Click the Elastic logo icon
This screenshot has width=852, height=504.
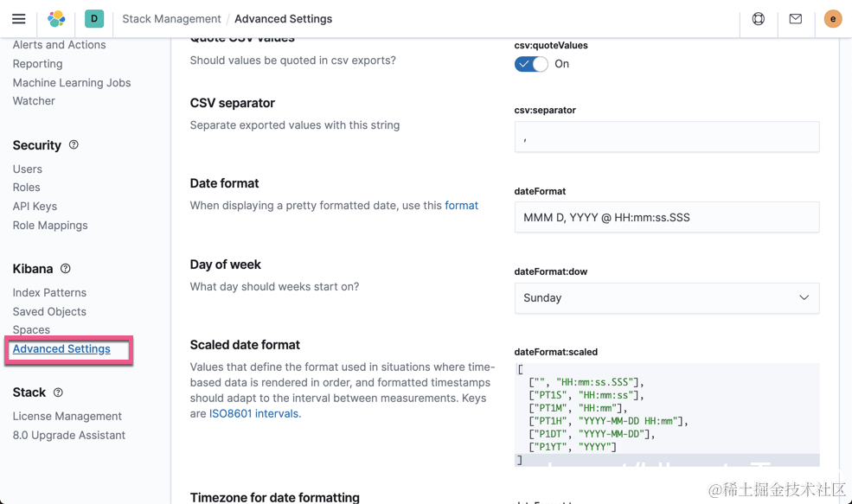[56, 19]
